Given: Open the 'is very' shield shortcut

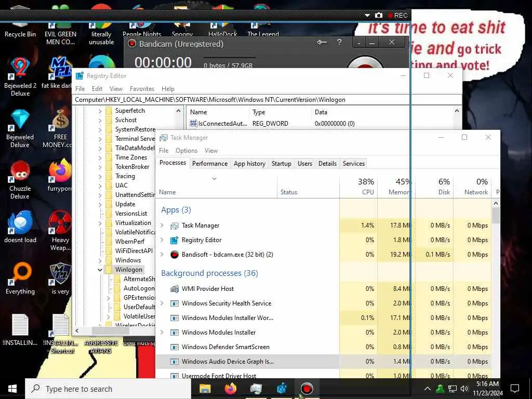Looking at the screenshot, I should tap(60, 278).
